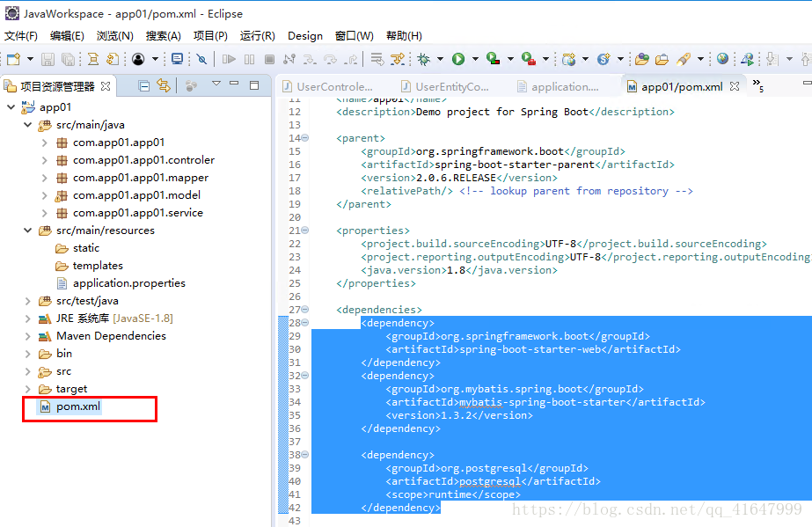Toggle Skip All Breakpoints in the toolbar
The image size is (812, 527).
(x=201, y=59)
